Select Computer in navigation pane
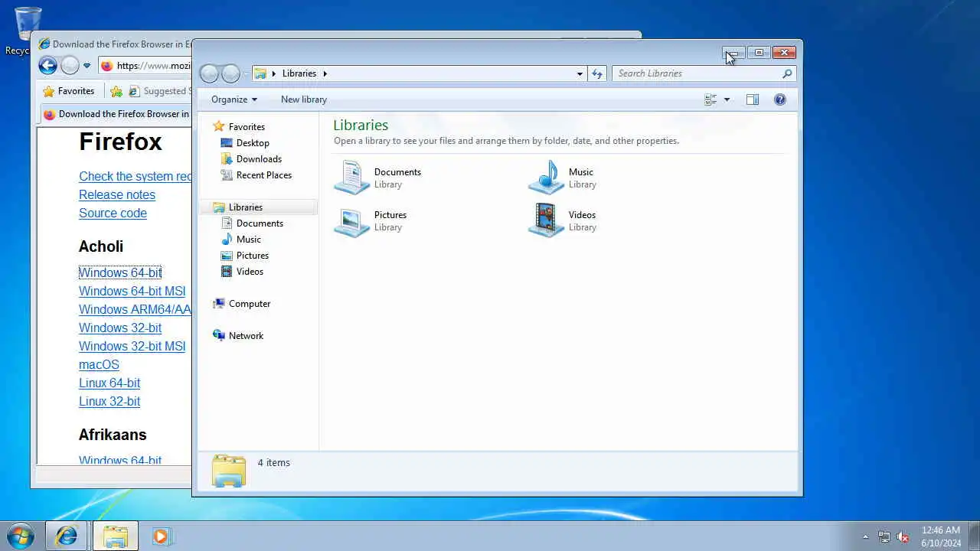Screen dimensions: 980x551 [x=250, y=304]
